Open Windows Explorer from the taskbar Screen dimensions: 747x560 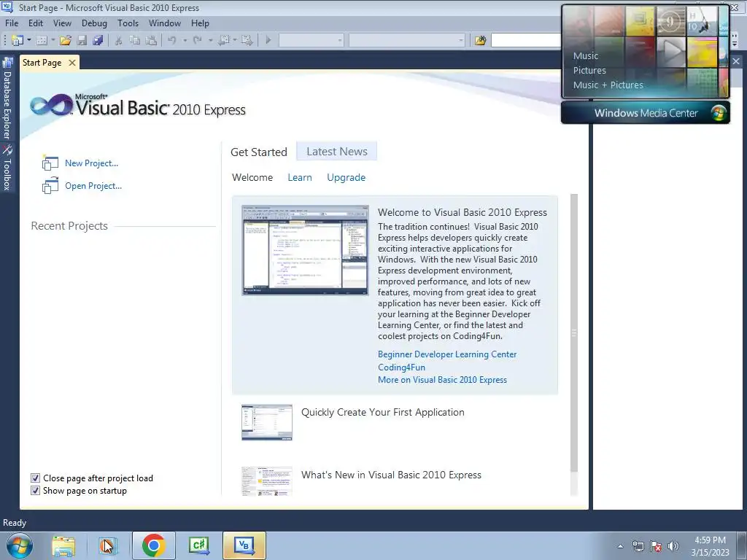pyautogui.click(x=63, y=545)
